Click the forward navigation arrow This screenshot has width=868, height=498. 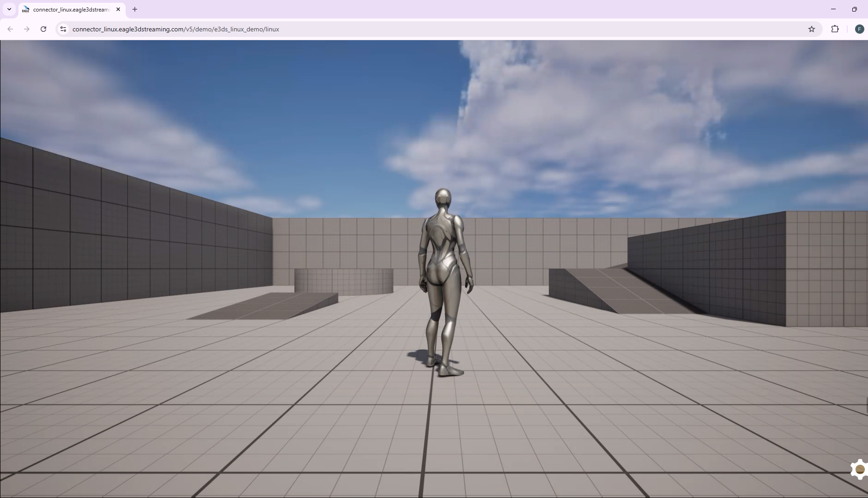tap(26, 29)
